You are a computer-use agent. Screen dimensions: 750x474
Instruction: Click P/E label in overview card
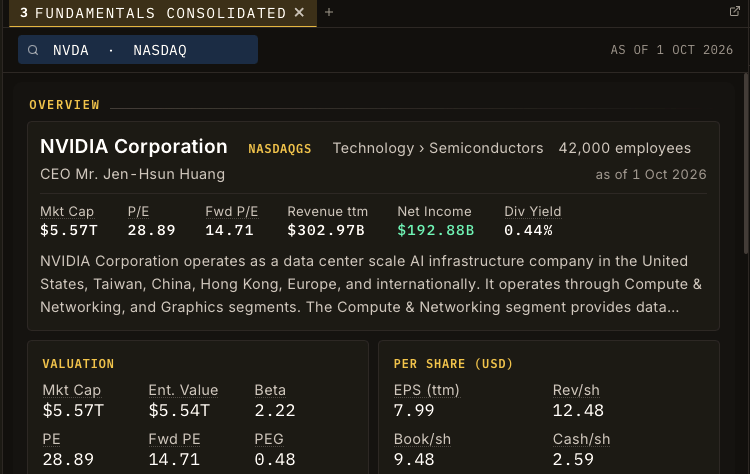tap(139, 211)
